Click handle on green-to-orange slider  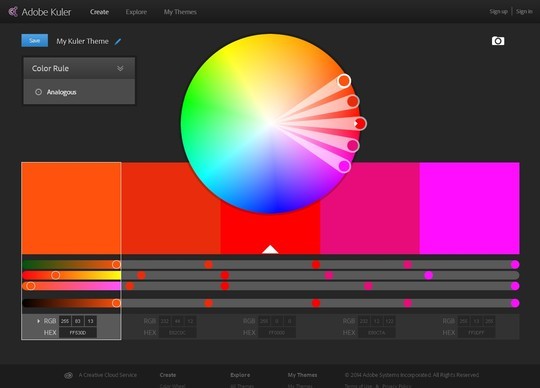pyautogui.click(x=116, y=264)
